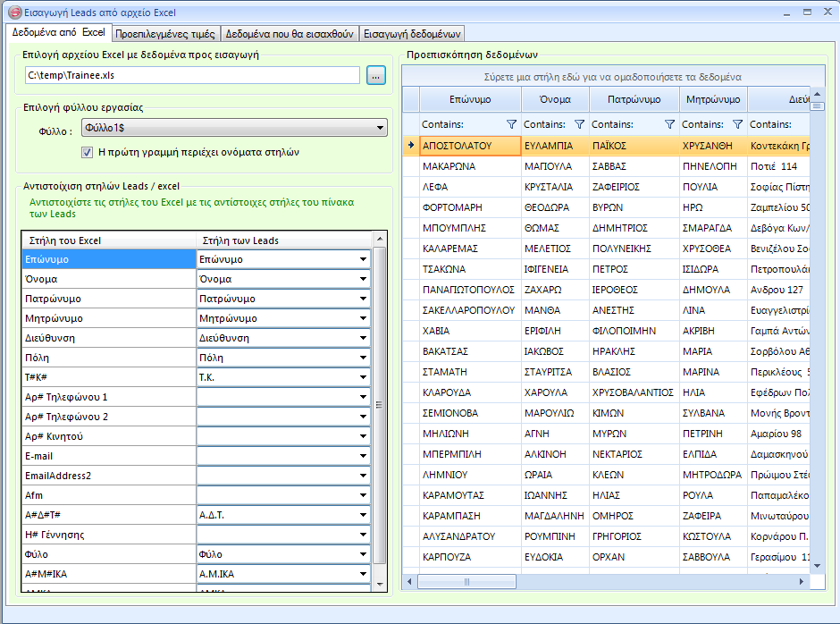The width and height of the screenshot is (840, 624).
Task: Click the application icon in title bar
Action: (14, 13)
